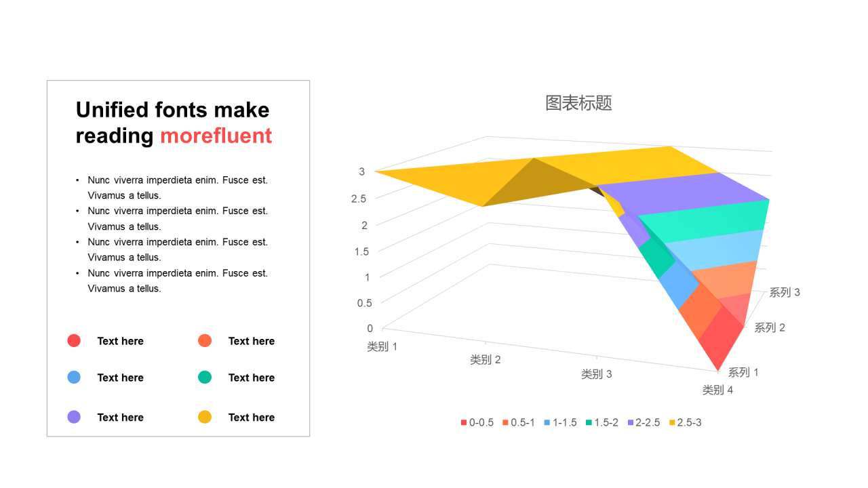Select the 类别 1 axis label
868x488 pixels.
[382, 346]
